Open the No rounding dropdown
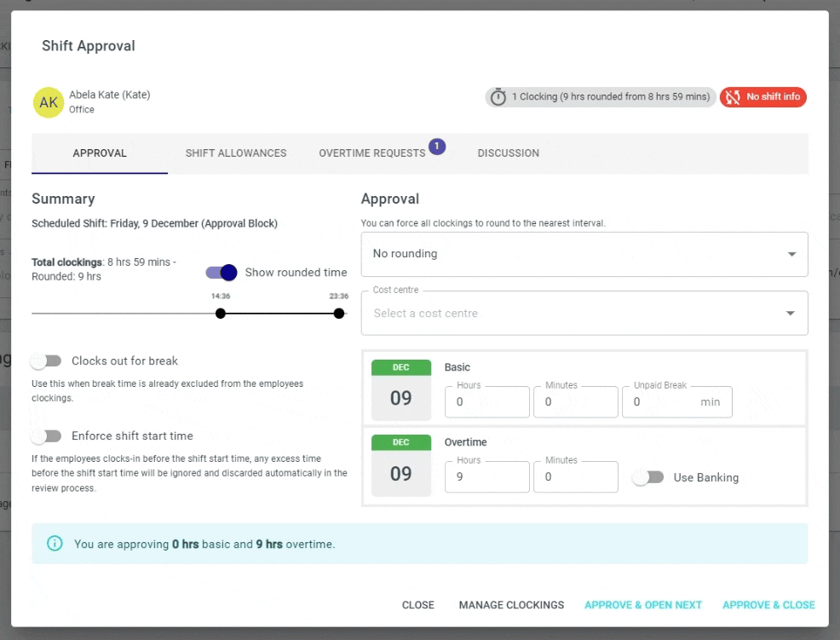The width and height of the screenshot is (840, 640). tap(584, 254)
